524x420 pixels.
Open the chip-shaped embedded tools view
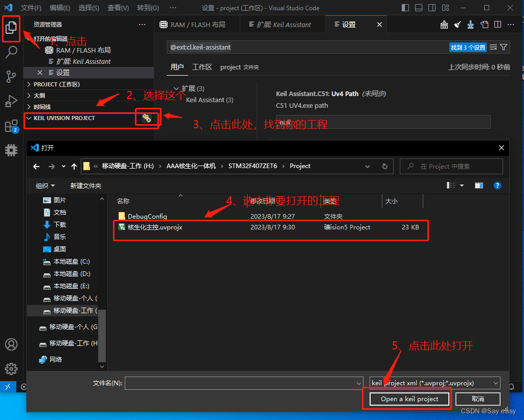(x=11, y=150)
